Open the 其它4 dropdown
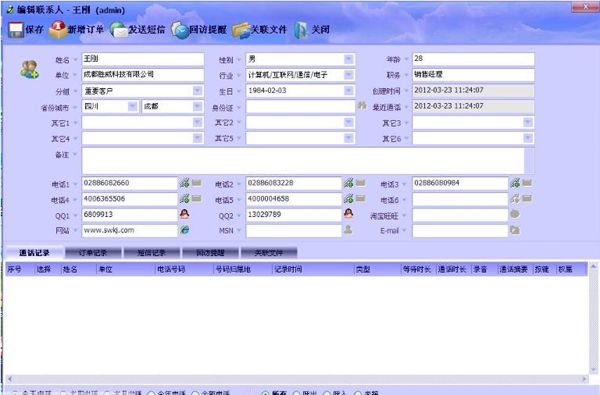This screenshot has width=600, height=395. click(197, 138)
